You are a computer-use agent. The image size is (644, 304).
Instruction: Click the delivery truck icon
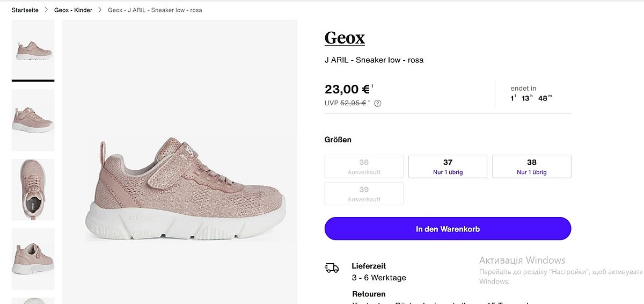[332, 267]
